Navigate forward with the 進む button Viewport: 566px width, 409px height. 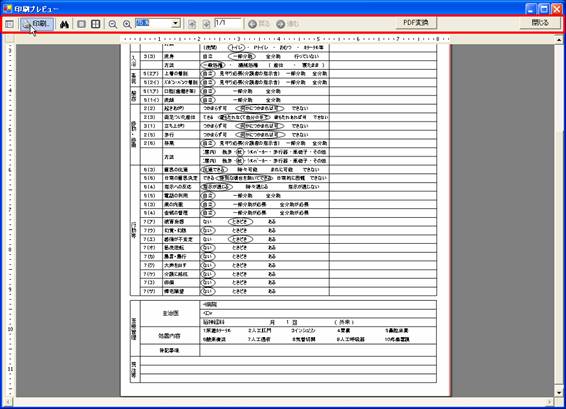tap(288, 24)
